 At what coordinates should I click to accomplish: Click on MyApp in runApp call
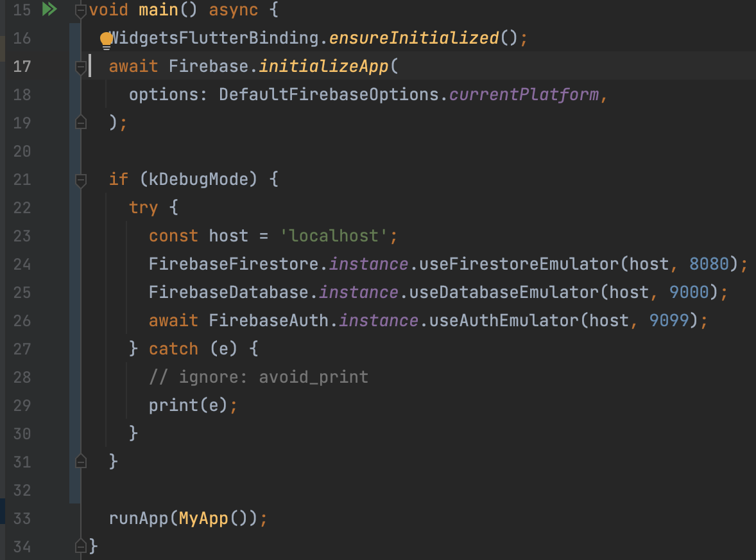(x=203, y=518)
